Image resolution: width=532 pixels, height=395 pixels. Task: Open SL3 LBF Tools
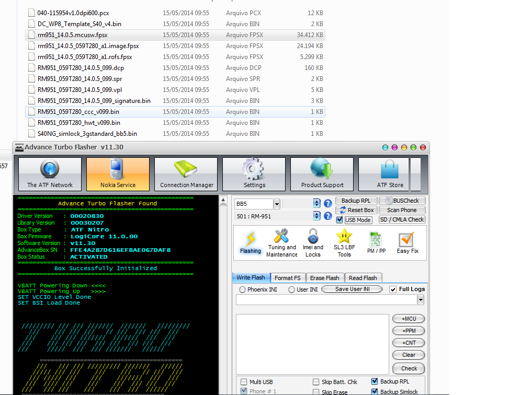pos(344,243)
